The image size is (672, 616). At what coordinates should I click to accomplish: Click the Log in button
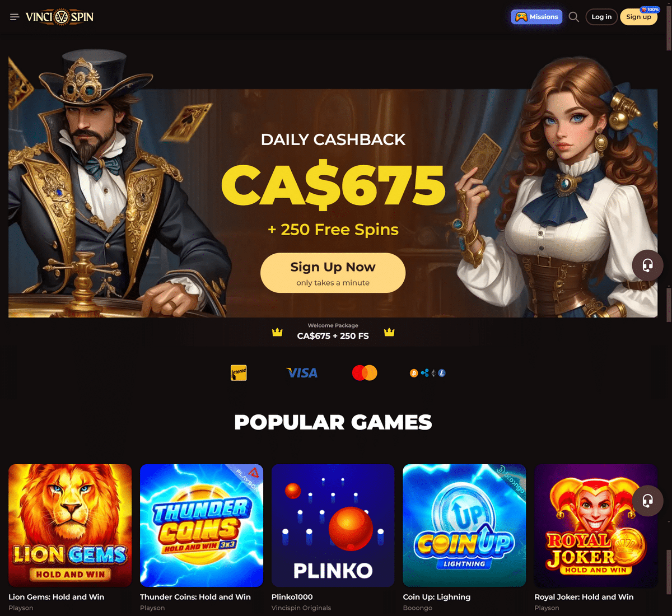pyautogui.click(x=601, y=17)
